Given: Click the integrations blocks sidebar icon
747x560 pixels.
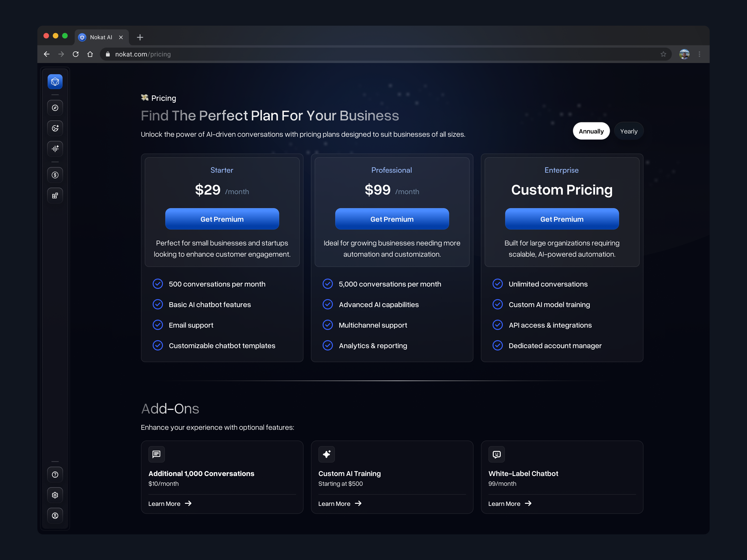Looking at the screenshot, I should (x=55, y=196).
